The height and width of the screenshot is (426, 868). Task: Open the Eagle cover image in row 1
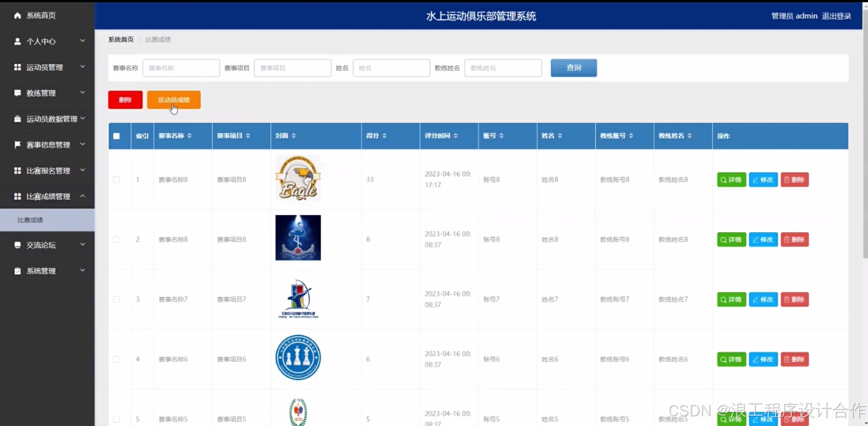click(x=298, y=178)
